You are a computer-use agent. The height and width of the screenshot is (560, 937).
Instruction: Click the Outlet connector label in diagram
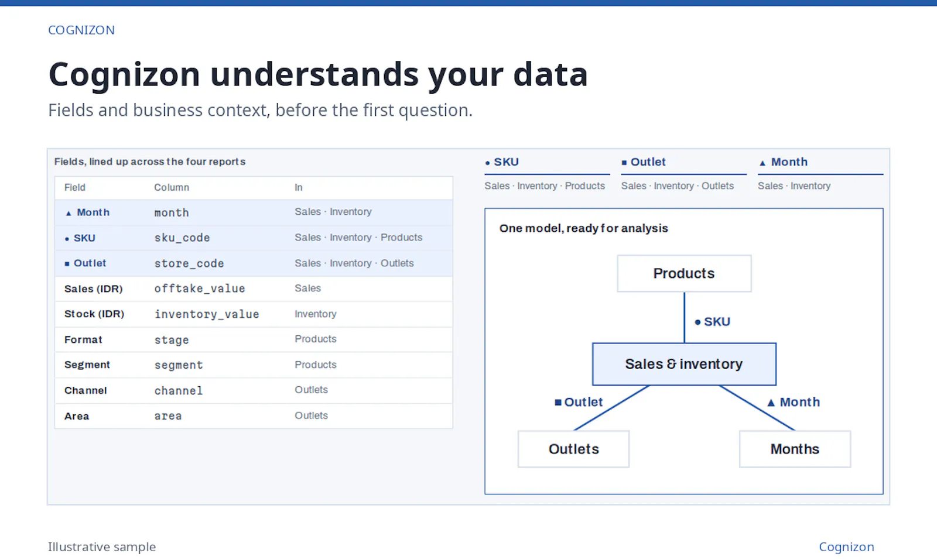[579, 402]
